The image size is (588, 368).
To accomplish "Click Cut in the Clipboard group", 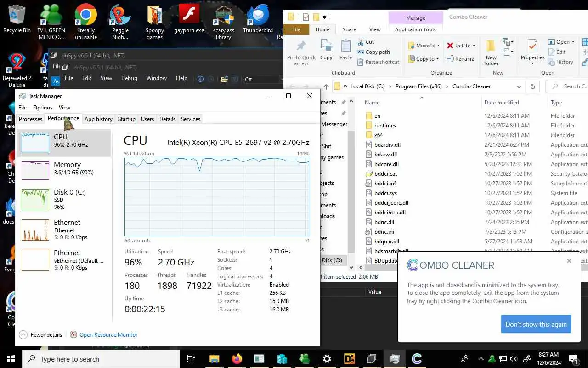I will coord(366,42).
